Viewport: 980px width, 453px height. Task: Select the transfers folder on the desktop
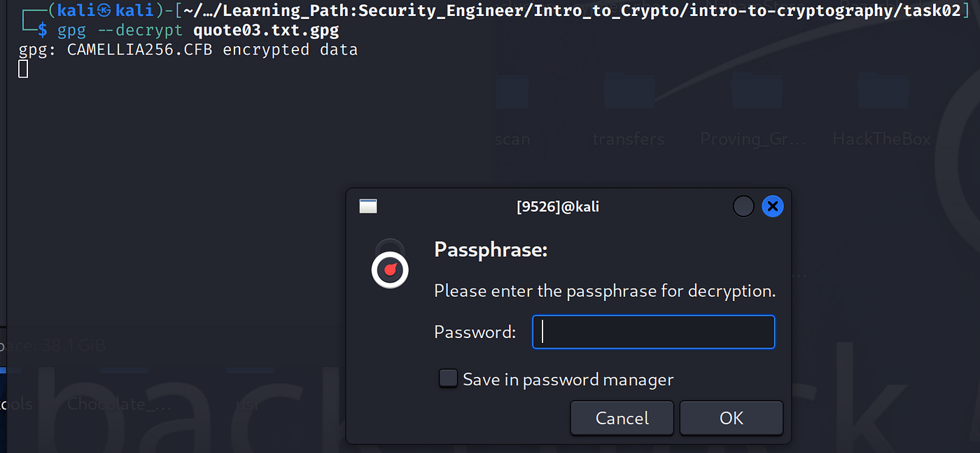click(628, 112)
